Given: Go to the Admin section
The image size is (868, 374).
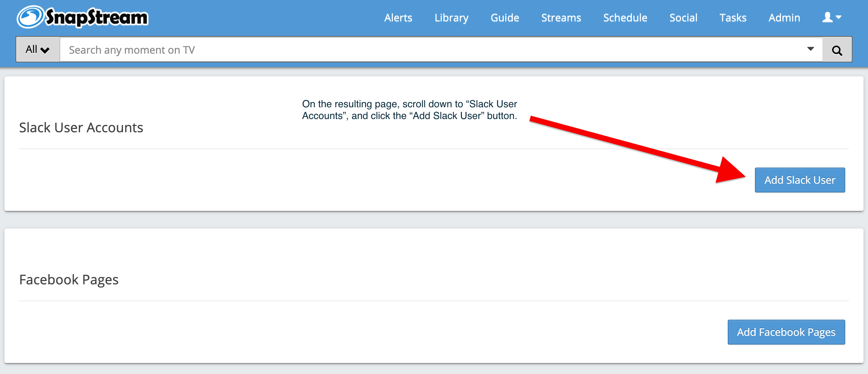Looking at the screenshot, I should [x=784, y=18].
